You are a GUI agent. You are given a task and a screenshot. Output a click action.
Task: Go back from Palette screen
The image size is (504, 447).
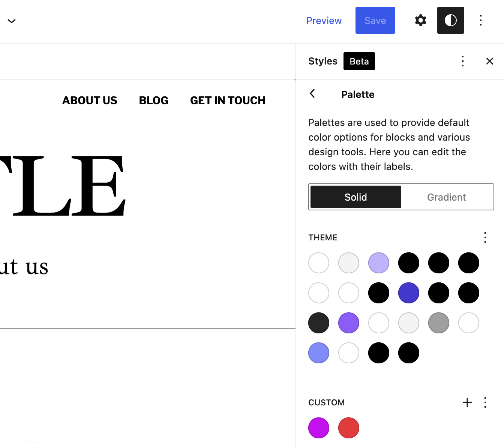click(312, 94)
